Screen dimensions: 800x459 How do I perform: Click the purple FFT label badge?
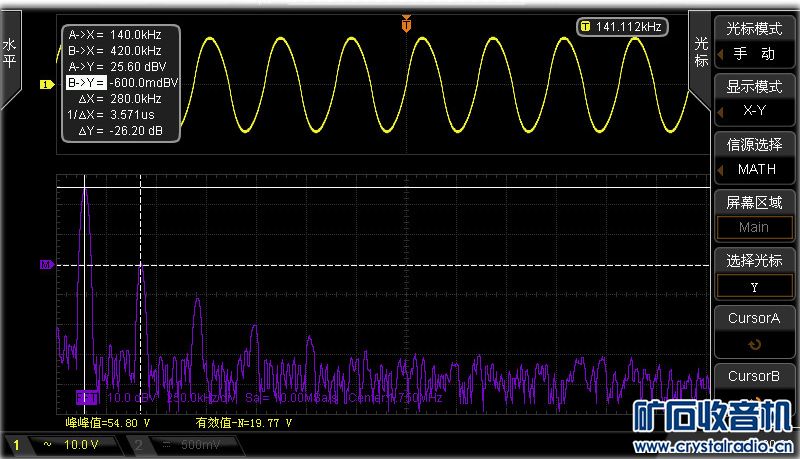[x=87, y=397]
